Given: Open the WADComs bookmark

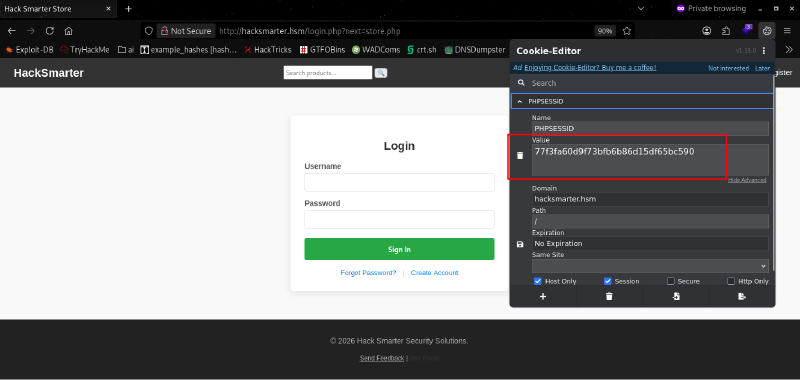Looking at the screenshot, I should point(376,49).
